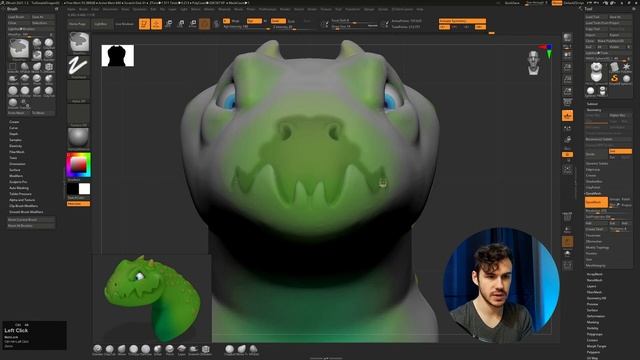
Task: Click the XYZ axis gizmo in viewport corner
Action: 546,51
